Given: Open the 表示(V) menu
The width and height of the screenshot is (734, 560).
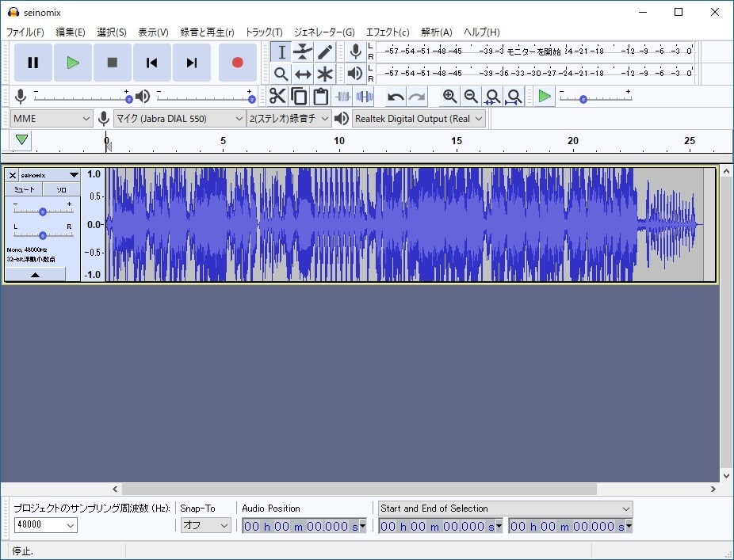Looking at the screenshot, I should [153, 32].
